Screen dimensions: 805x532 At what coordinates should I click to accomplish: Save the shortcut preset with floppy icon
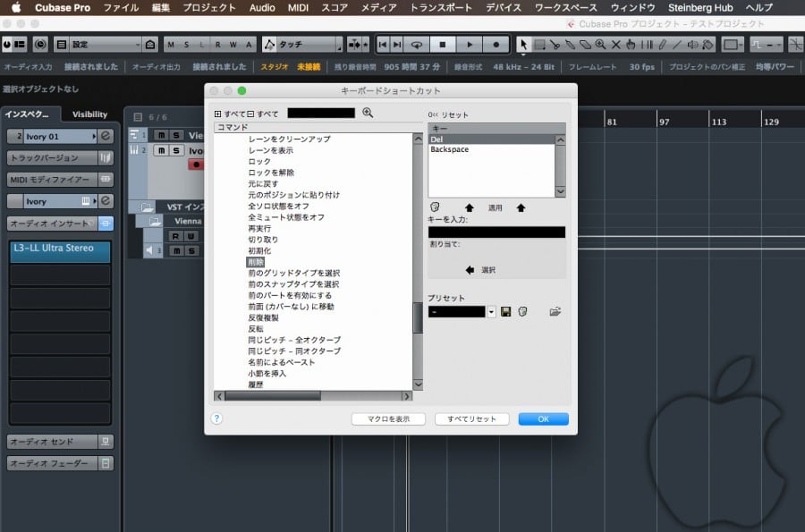tap(505, 311)
